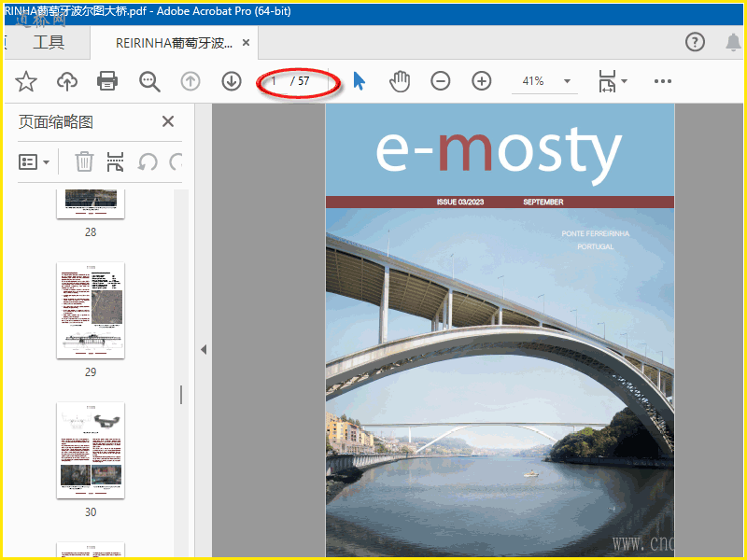Activate the hand pan tool

click(x=400, y=81)
